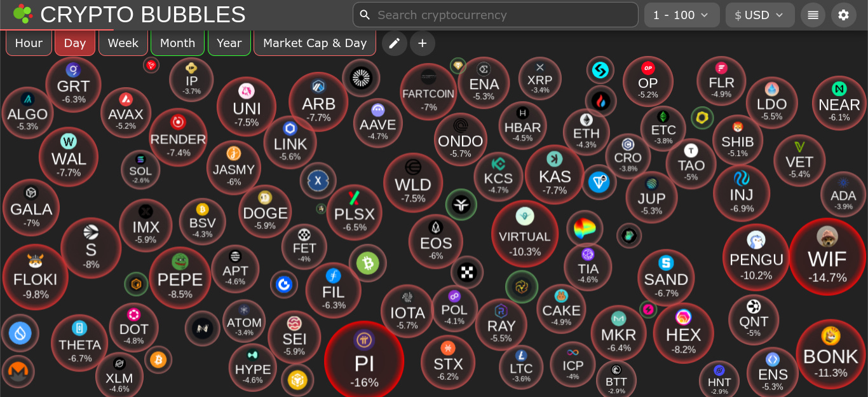Select the HEX bubble

tap(683, 333)
